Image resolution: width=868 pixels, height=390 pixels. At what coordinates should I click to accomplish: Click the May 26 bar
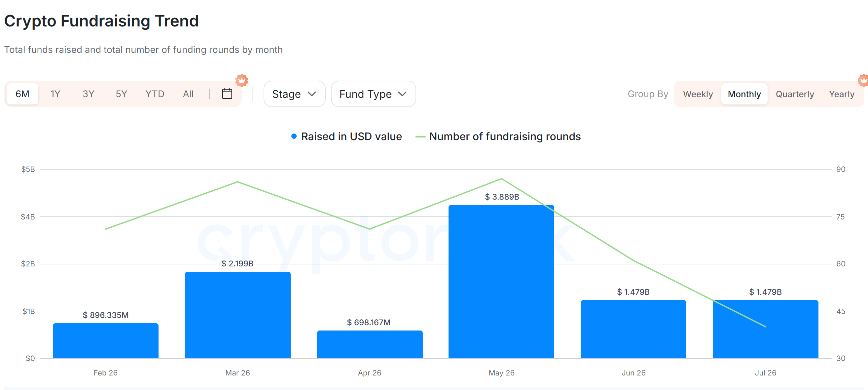(501, 282)
